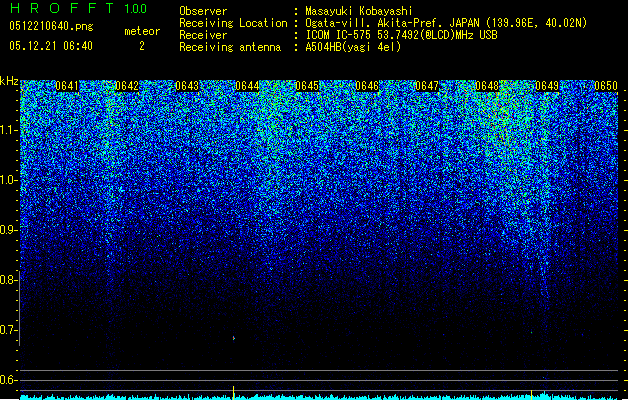The width and height of the screenshot is (629, 400).
Task: Click the 0644 time marker
Action: [247, 86]
